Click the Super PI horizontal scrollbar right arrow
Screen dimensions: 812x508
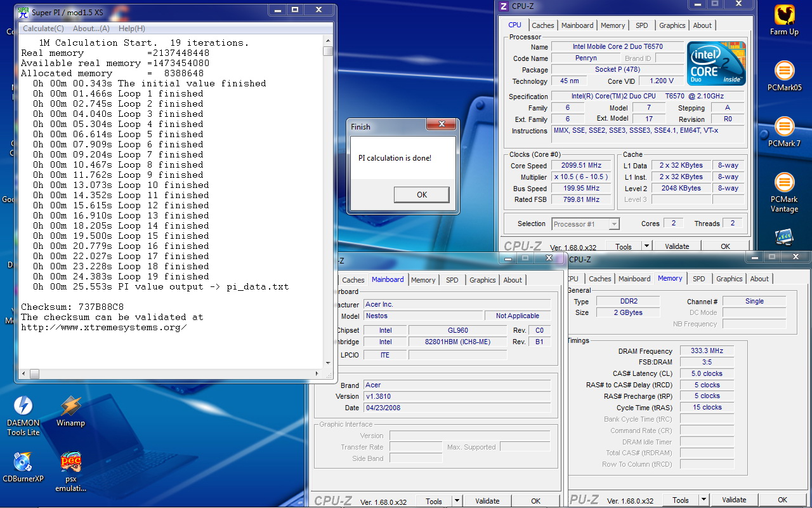tap(318, 373)
